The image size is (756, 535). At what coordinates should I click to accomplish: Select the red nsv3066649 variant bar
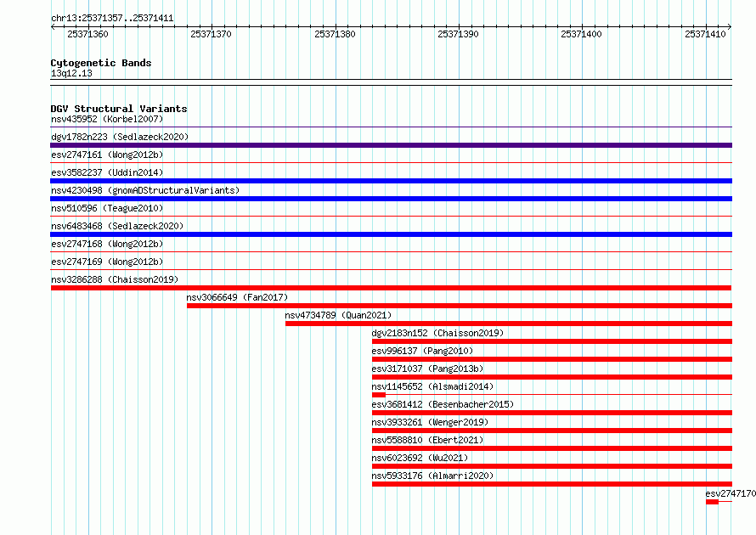pos(460,306)
